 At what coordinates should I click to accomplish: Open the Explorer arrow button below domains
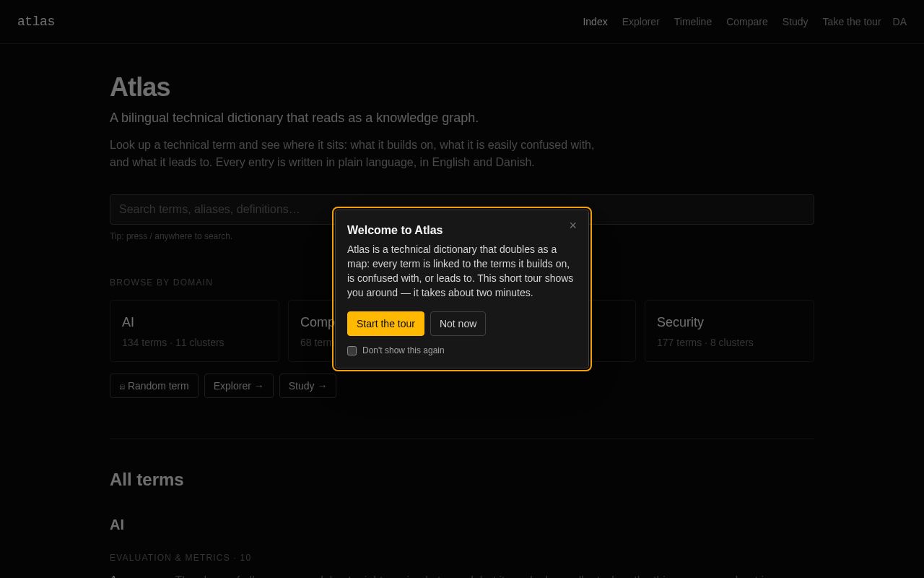coord(239,386)
